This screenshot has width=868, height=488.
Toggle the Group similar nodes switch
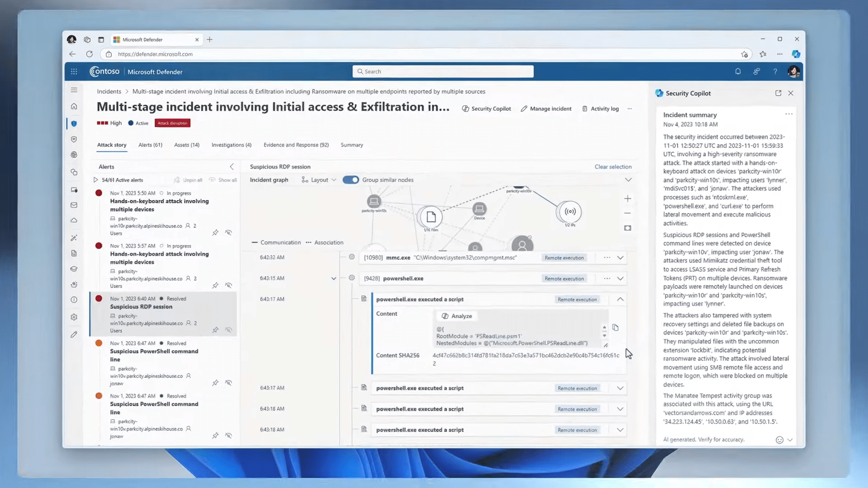pyautogui.click(x=350, y=179)
